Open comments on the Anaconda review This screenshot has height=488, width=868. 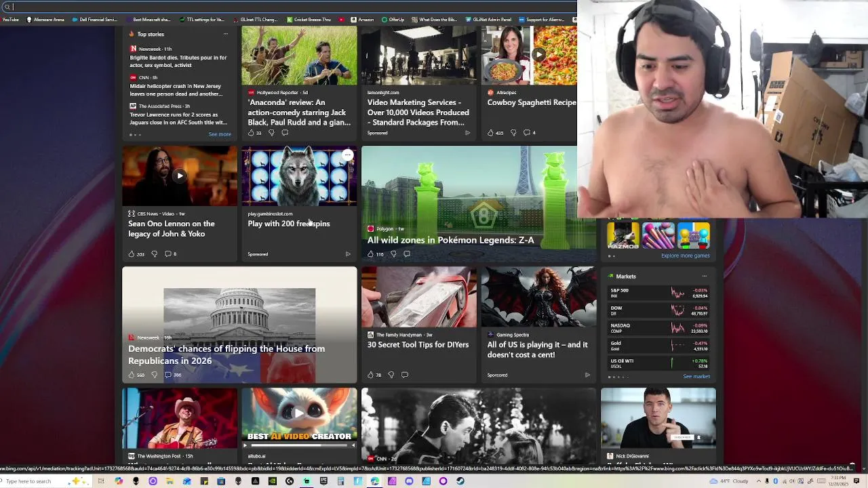[285, 133]
